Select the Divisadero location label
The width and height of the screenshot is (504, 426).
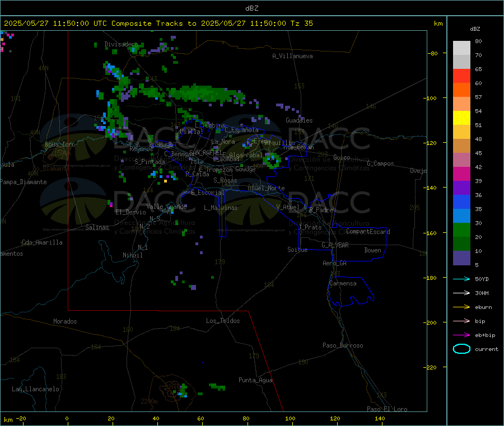click(121, 44)
